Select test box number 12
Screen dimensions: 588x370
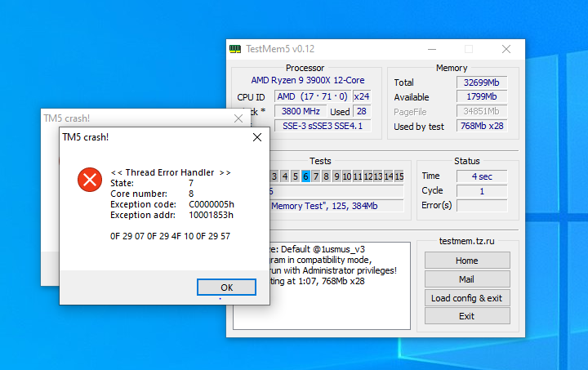tap(367, 176)
